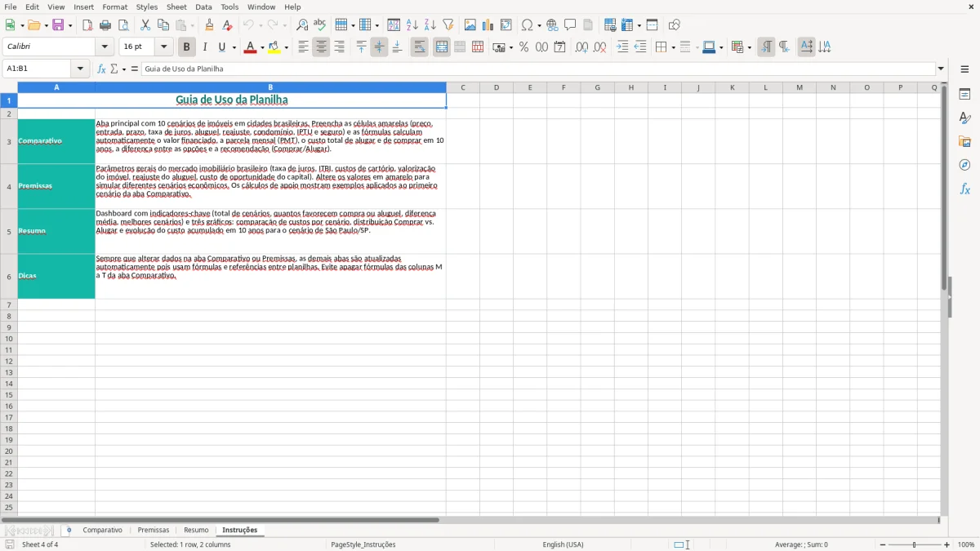Apply the red font color swatch
Screen dimensions: 980x551
[x=250, y=47]
